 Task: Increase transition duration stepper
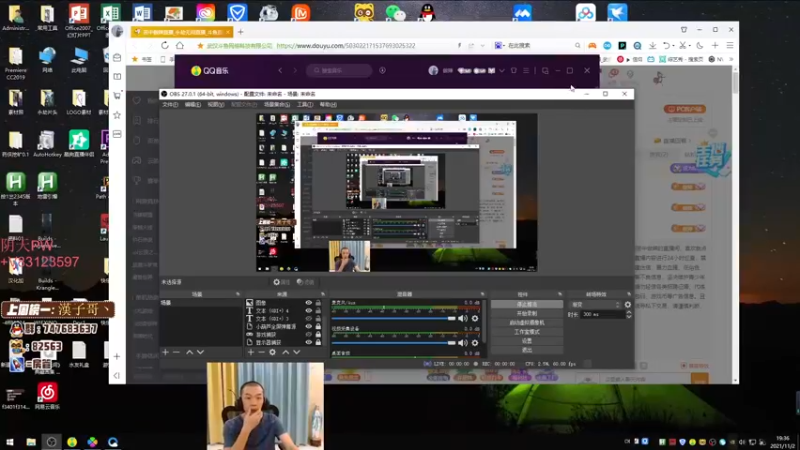click(629, 312)
